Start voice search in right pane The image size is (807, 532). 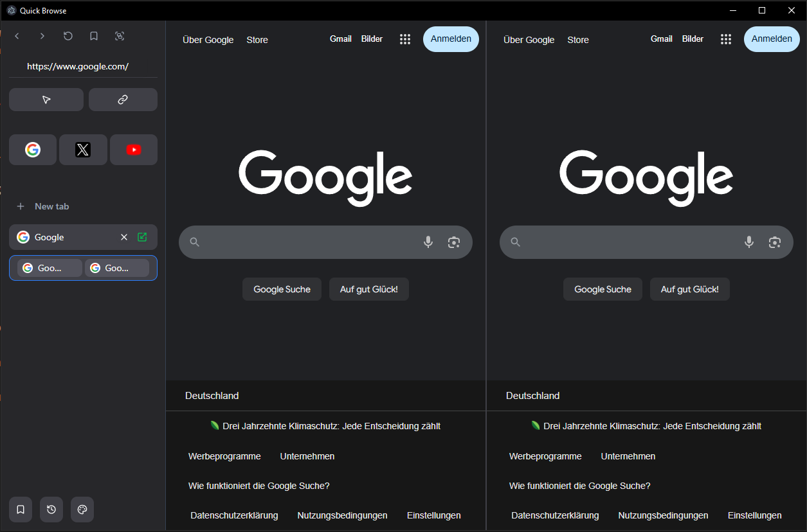pos(749,242)
